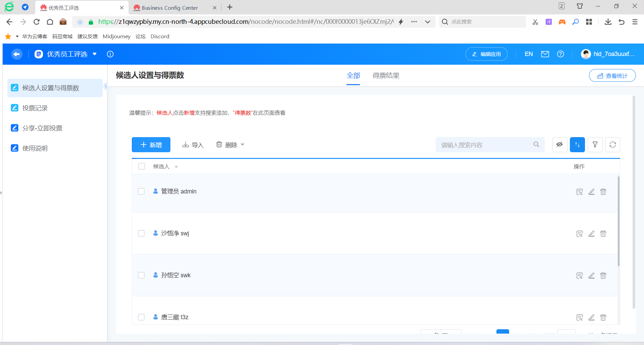Click the 编辑应用 button
The height and width of the screenshot is (345, 644).
coord(486,54)
